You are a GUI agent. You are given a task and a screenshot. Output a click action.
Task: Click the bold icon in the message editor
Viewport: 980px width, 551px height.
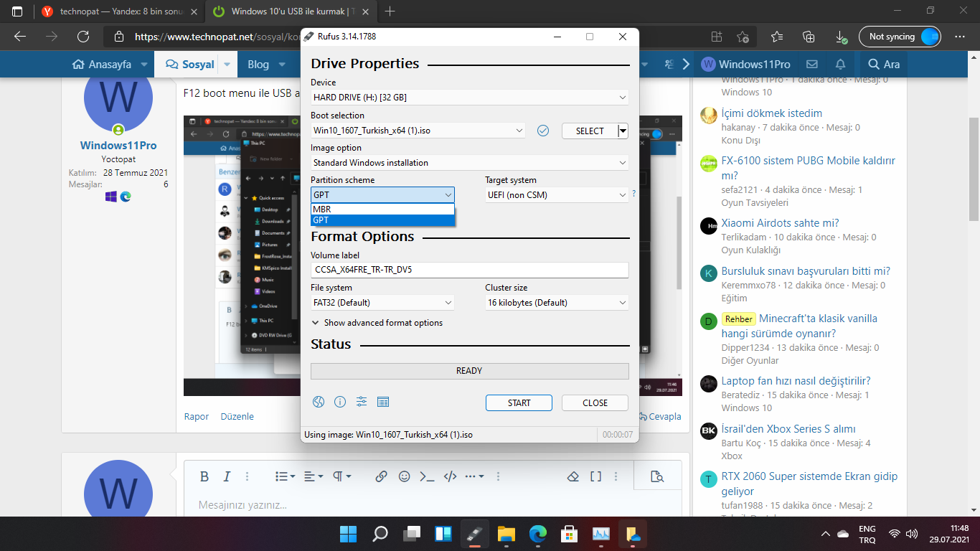[x=204, y=476]
